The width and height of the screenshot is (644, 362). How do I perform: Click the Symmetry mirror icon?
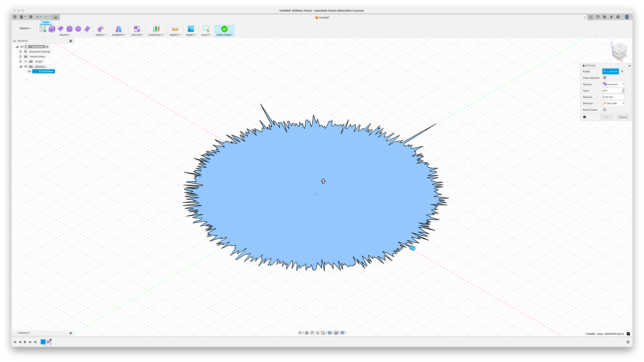[x=119, y=29]
